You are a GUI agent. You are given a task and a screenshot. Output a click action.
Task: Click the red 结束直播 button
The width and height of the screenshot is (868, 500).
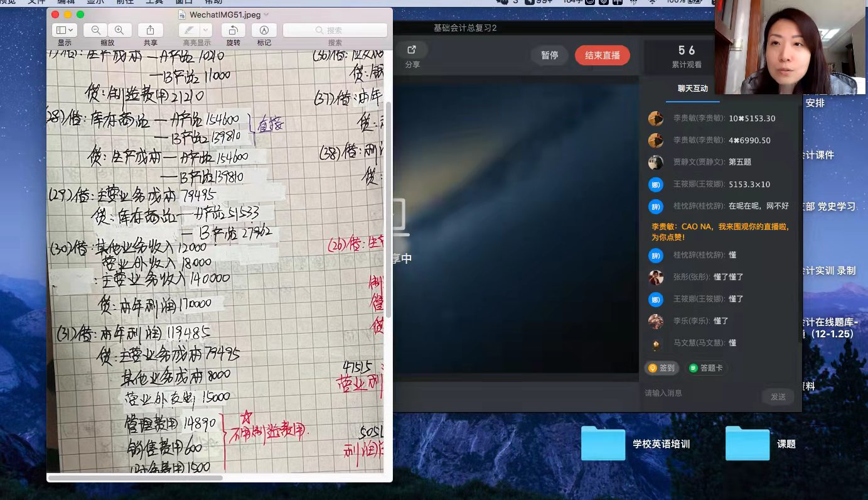point(602,55)
